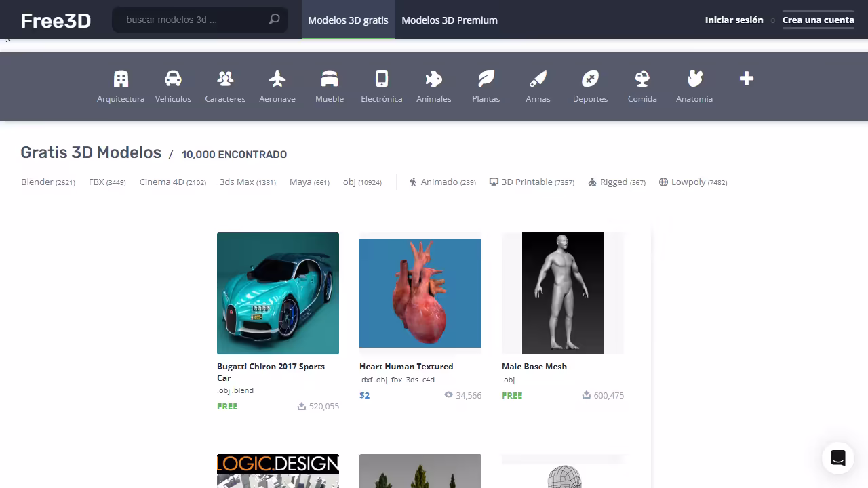The image size is (868, 488).
Task: Open Bugatti Chiron car thumbnail
Action: coord(278,293)
